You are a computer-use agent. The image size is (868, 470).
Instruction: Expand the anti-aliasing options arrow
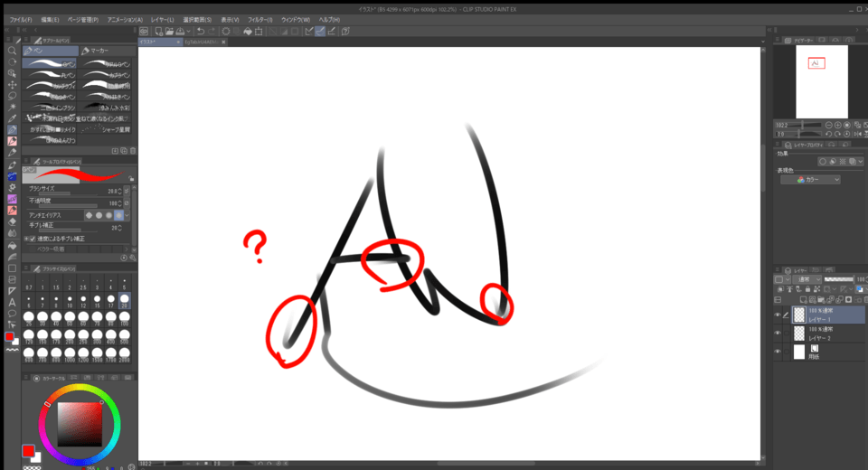[x=127, y=215]
